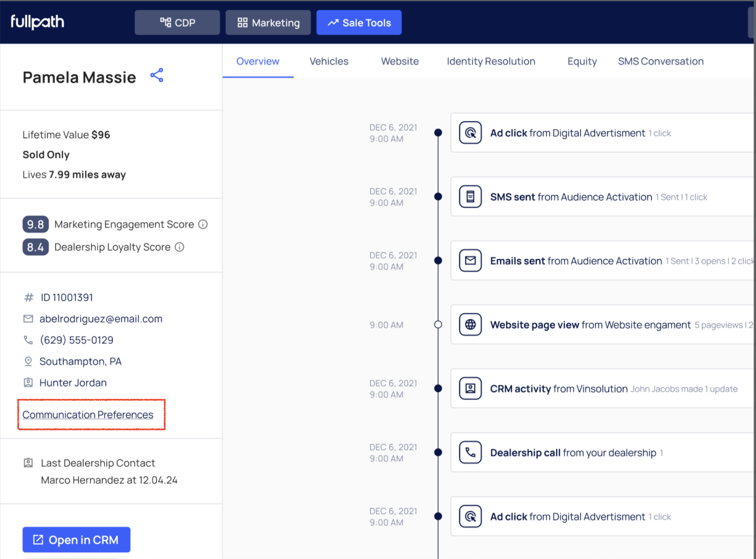Switch to the Identity Resolution tab

pos(491,61)
